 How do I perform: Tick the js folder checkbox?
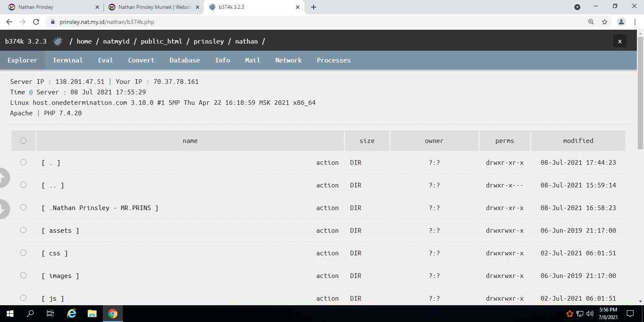pos(23,298)
